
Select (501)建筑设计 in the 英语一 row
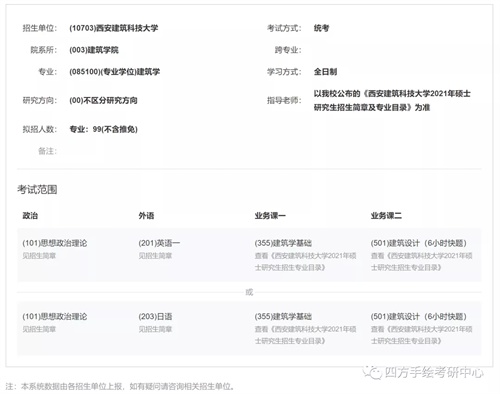[419, 243]
